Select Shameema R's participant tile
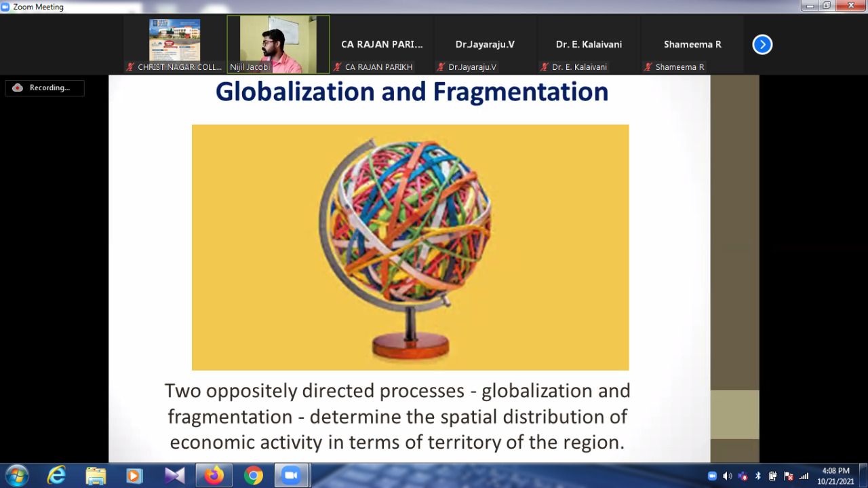Viewport: 868px width, 488px height. (692, 45)
